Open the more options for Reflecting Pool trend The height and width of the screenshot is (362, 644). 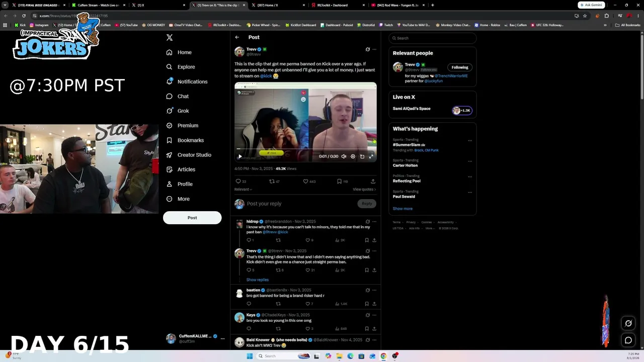pos(470,177)
